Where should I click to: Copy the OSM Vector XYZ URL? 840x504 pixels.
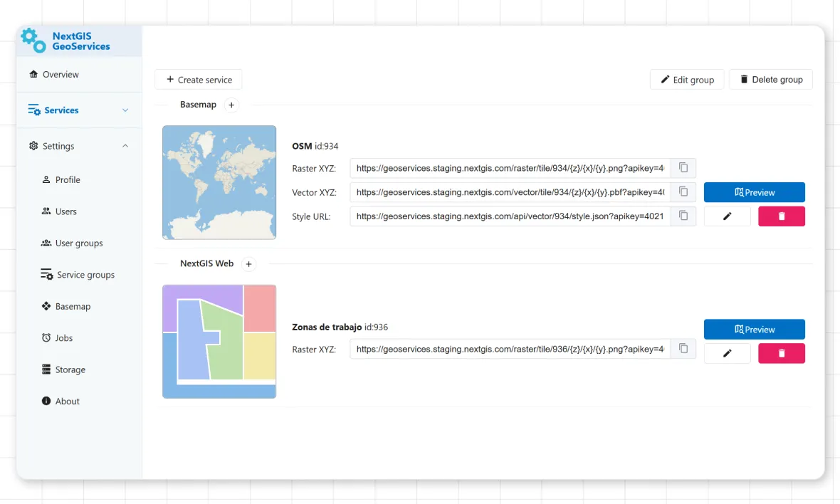tap(683, 192)
